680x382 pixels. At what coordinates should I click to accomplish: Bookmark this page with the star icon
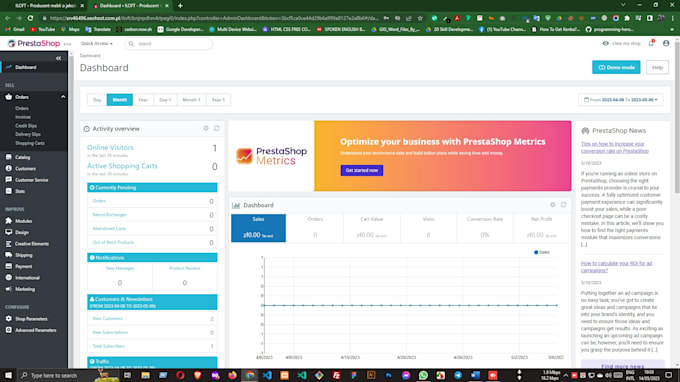click(x=420, y=18)
